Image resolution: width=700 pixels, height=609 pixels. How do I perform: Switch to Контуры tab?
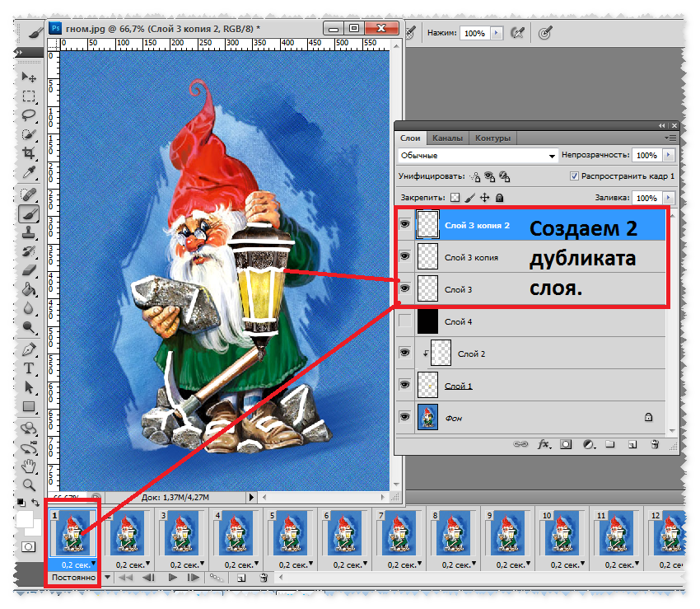[492, 138]
